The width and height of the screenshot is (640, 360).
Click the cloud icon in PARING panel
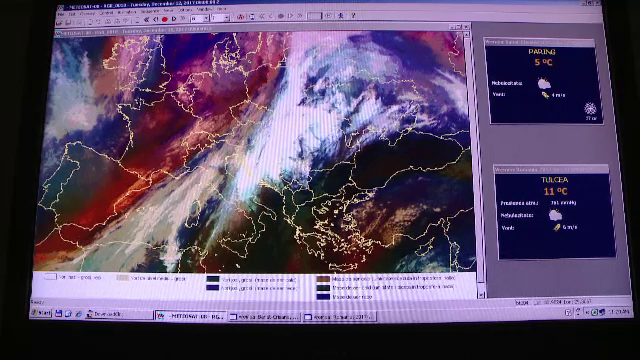pyautogui.click(x=544, y=84)
